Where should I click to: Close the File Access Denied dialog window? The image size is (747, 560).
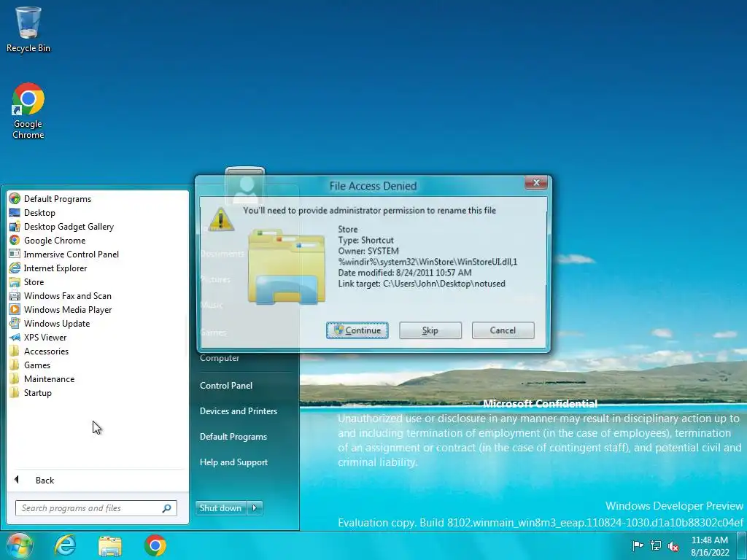[x=536, y=183]
